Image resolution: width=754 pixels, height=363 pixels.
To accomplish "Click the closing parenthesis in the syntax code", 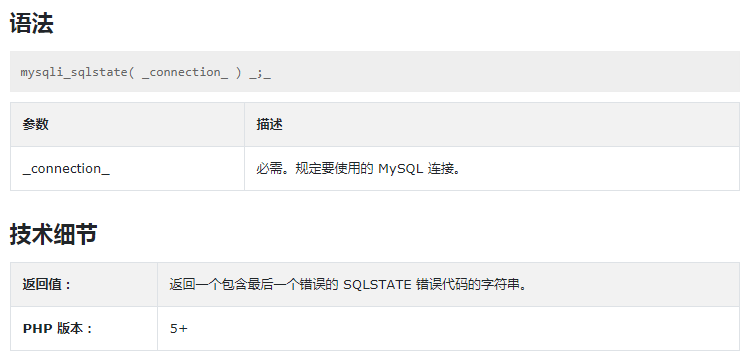I will [239, 73].
